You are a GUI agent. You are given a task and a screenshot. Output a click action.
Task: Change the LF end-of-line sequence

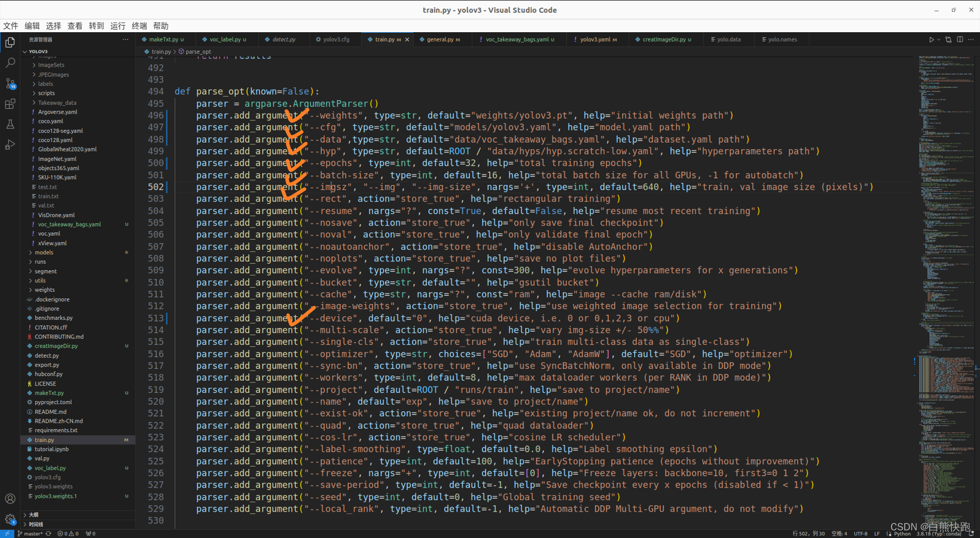pos(877,533)
